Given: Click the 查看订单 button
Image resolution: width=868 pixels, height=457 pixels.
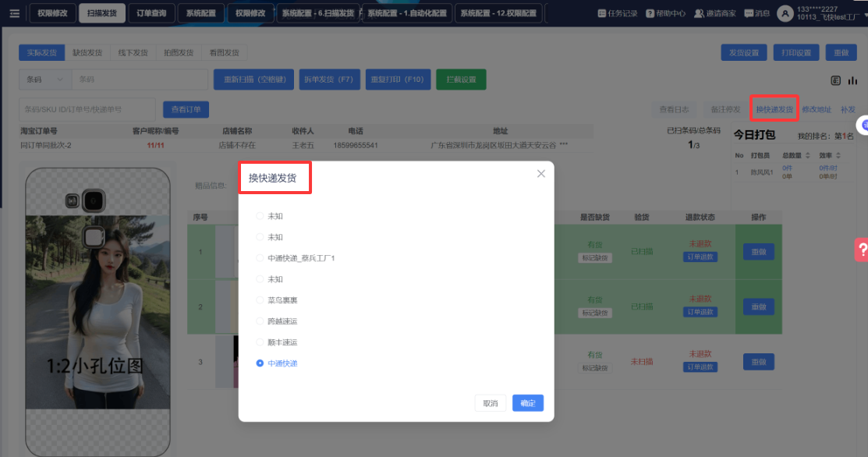Looking at the screenshot, I should click(x=186, y=109).
